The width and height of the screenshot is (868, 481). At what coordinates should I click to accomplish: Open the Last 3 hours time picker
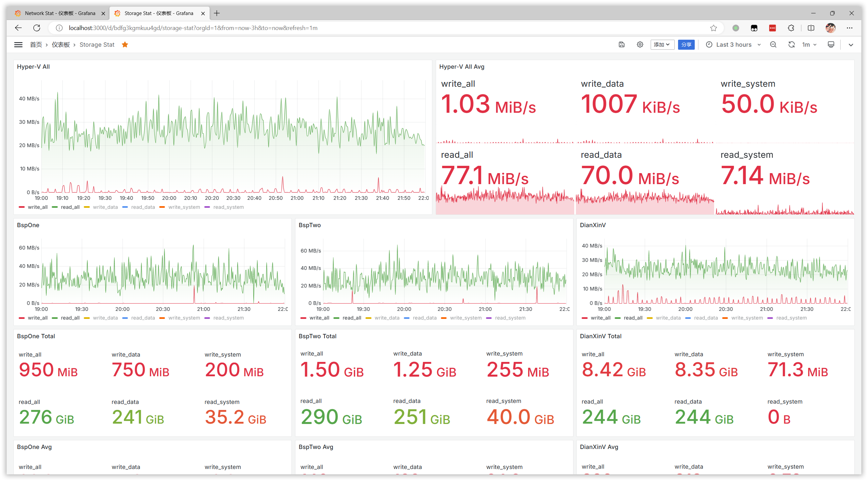733,45
